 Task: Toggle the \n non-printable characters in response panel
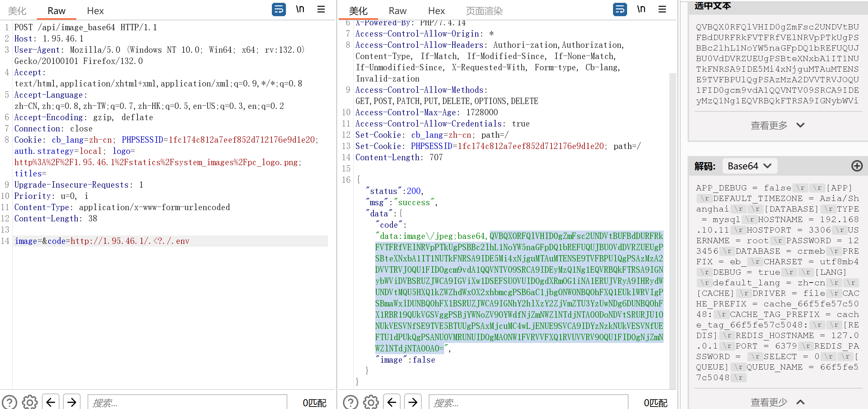(x=641, y=9)
